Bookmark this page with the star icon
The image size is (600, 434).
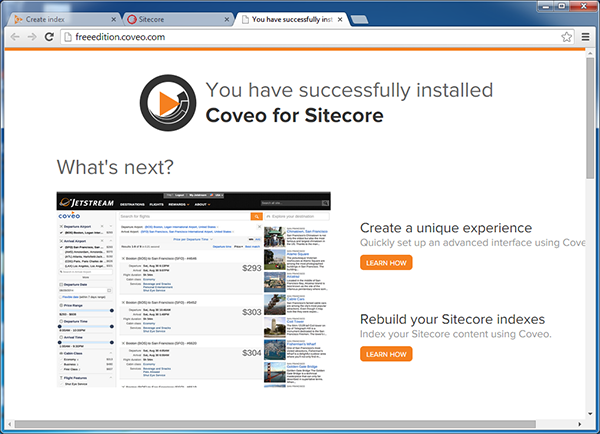coord(566,37)
